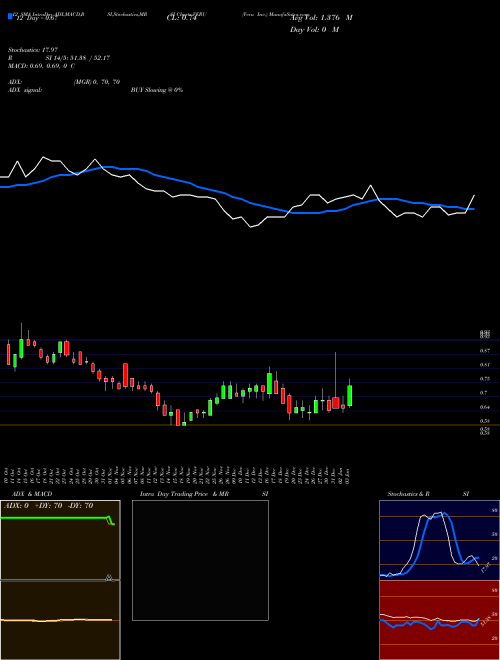500x660 pixels.
Task: Click the blue 12 Day legend square
Action: pyautogui.click(x=10, y=16)
